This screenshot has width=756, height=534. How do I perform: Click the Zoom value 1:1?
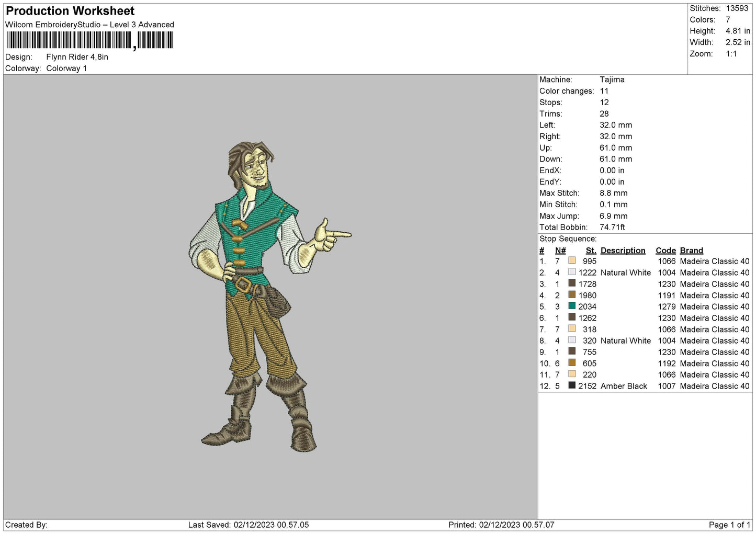[x=731, y=54]
